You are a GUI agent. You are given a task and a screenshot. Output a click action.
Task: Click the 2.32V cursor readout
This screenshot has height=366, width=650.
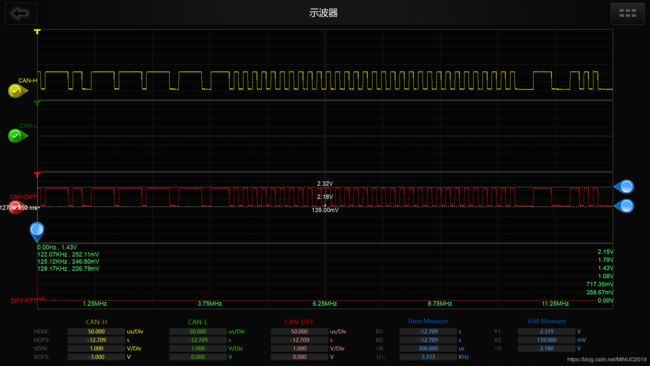pyautogui.click(x=325, y=184)
